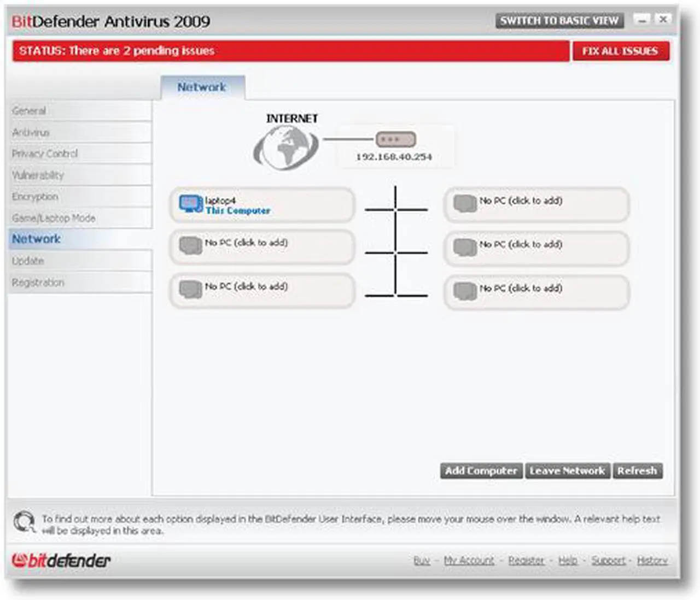Image resolution: width=700 pixels, height=600 pixels.
Task: Switch to Basic View
Action: pyautogui.click(x=559, y=21)
